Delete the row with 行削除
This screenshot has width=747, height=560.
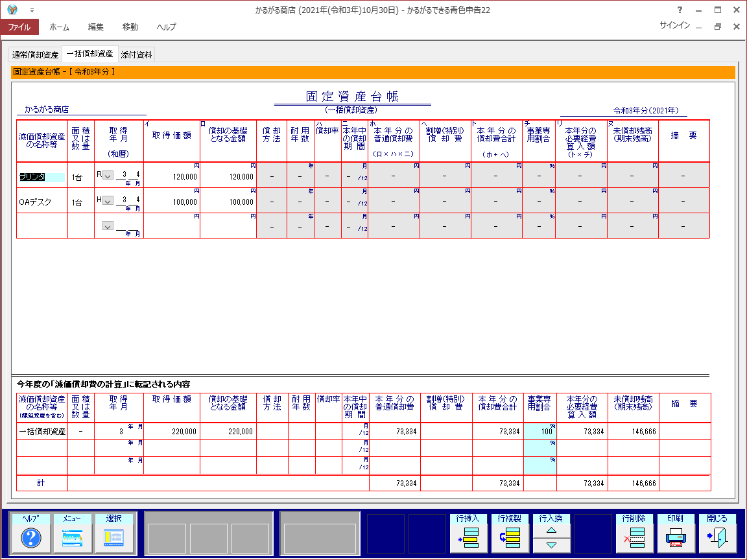tap(635, 533)
